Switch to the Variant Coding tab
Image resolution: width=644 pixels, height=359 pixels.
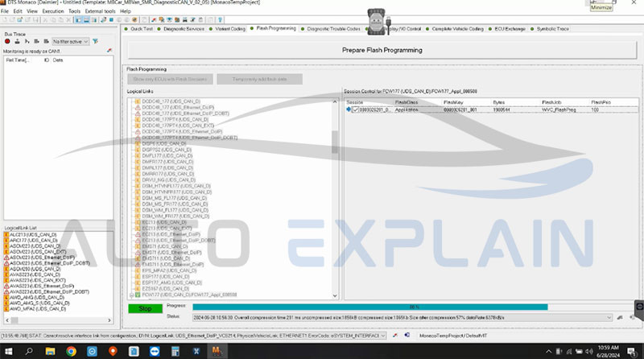tap(227, 29)
